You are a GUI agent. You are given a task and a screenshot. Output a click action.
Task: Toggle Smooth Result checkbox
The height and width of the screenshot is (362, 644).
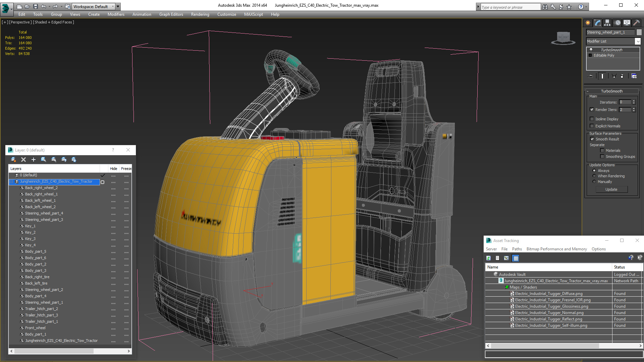pyautogui.click(x=592, y=139)
